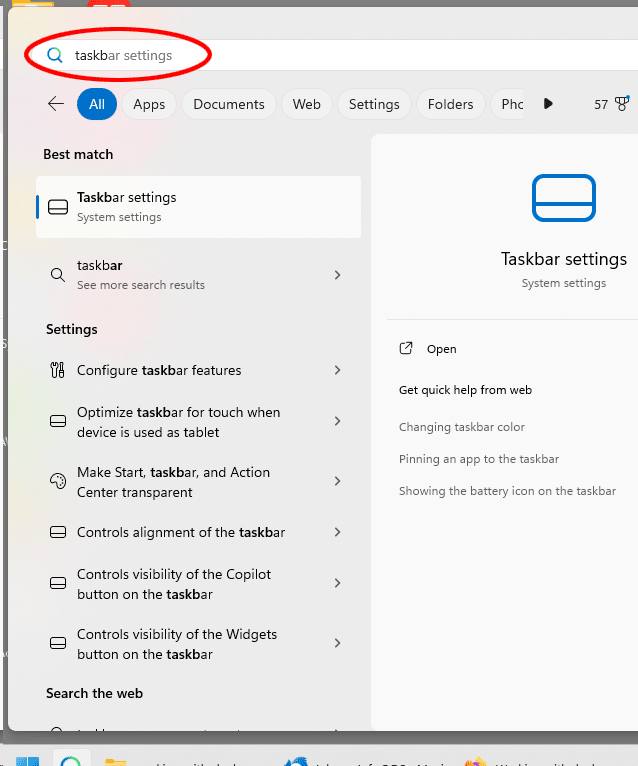The width and height of the screenshot is (638, 766).
Task: Expand chevron for Copilot button visibility result
Action: (337, 584)
